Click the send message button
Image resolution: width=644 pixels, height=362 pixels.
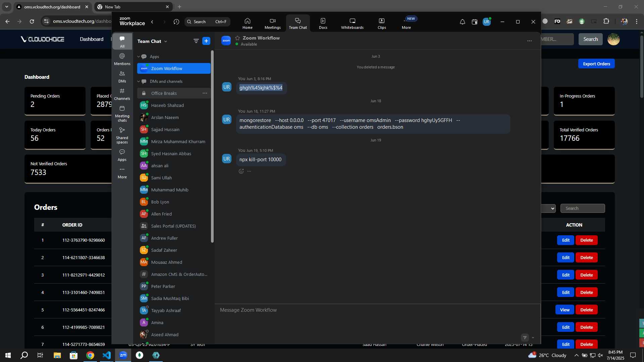525,338
